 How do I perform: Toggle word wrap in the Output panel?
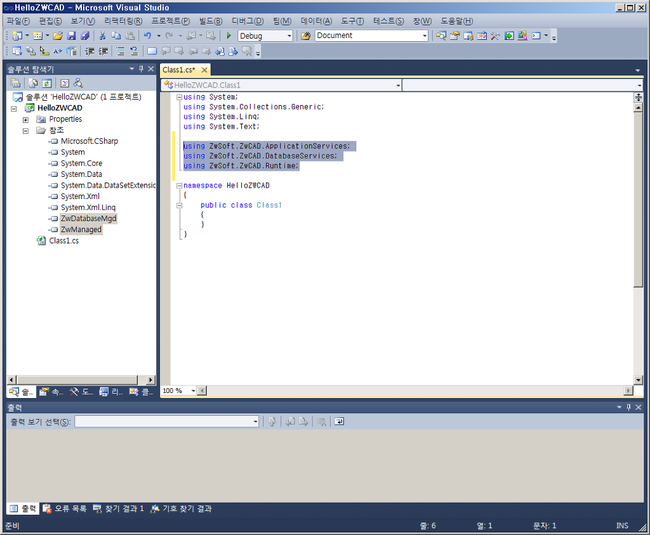point(339,422)
